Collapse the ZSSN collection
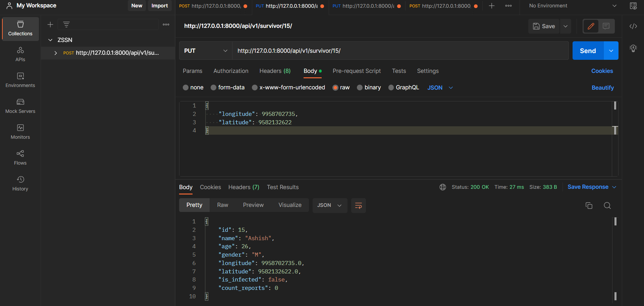Viewport: 644px width, 306px height. pos(50,40)
